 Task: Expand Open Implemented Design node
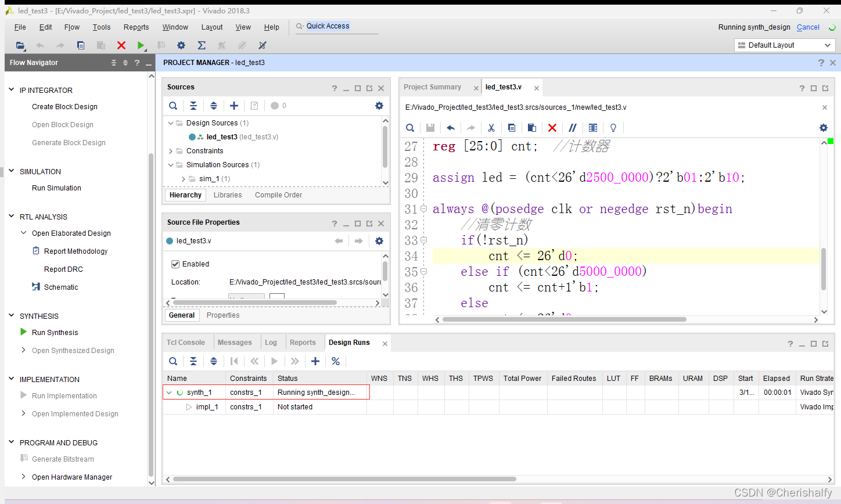[x=24, y=413]
